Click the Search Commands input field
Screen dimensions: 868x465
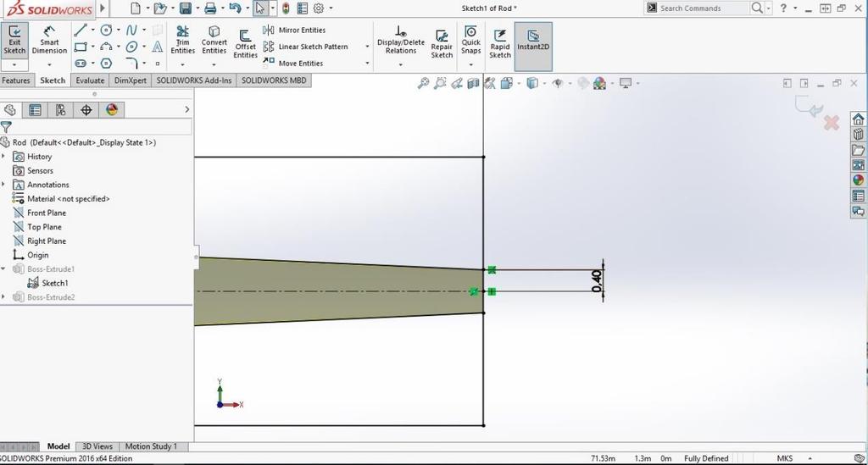702,8
